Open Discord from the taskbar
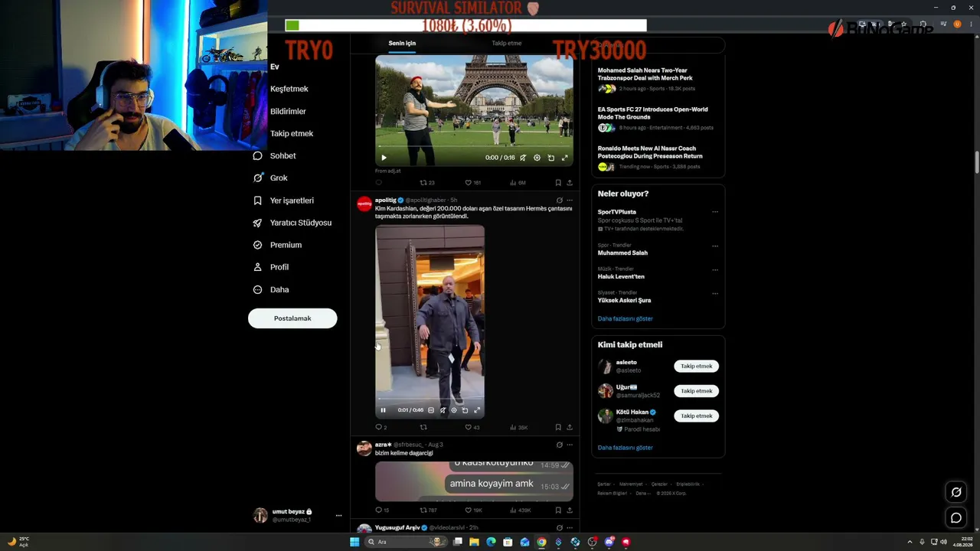980x551 pixels. (x=609, y=542)
